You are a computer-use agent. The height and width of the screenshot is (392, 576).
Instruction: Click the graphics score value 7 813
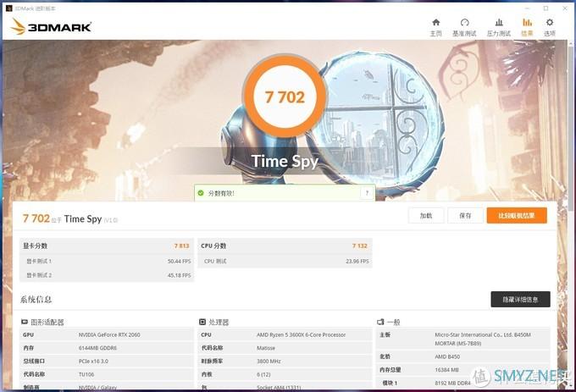pos(182,246)
